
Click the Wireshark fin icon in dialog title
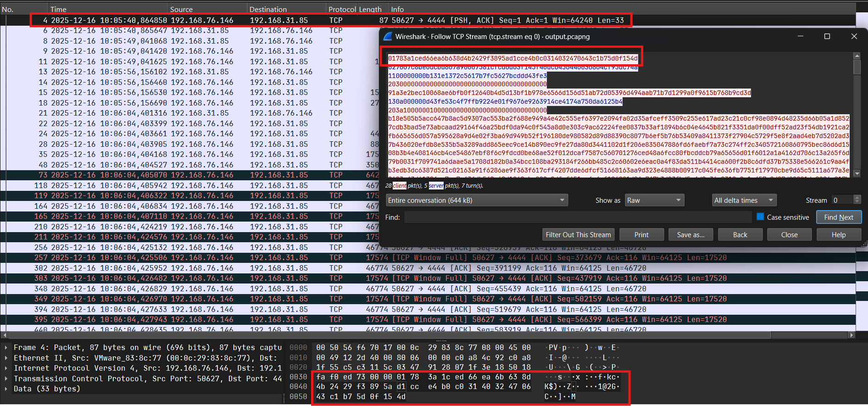(388, 37)
